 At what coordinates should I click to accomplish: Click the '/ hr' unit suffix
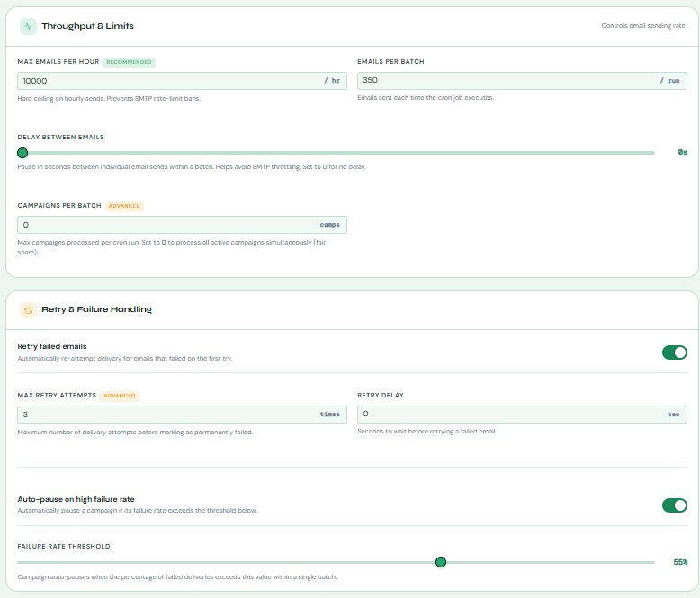coord(332,81)
